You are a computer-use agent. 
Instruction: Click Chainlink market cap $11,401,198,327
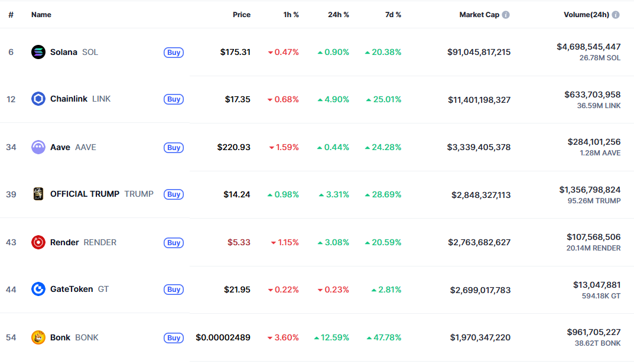click(479, 99)
